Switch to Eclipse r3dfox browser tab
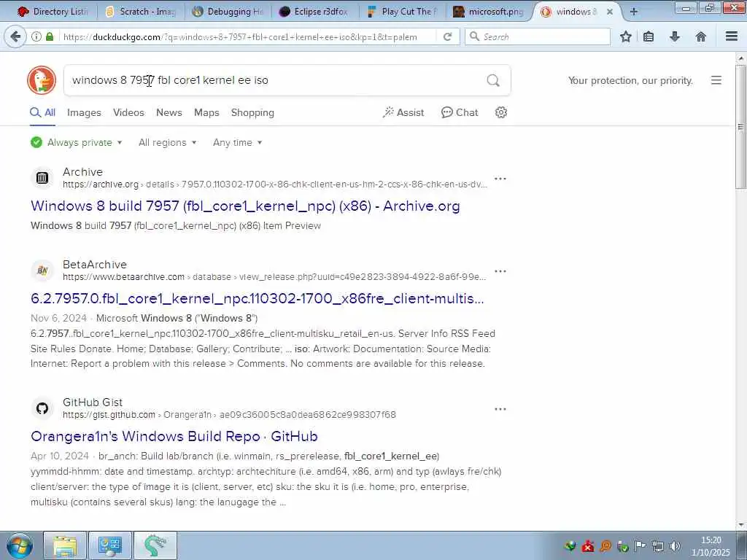 coord(315,12)
